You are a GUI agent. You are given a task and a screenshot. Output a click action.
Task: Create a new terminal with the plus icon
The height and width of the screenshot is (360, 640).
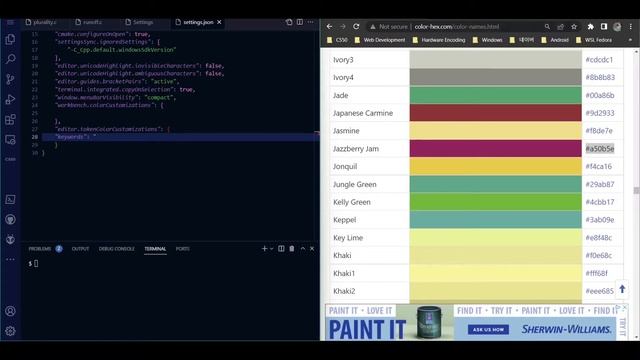click(x=264, y=249)
